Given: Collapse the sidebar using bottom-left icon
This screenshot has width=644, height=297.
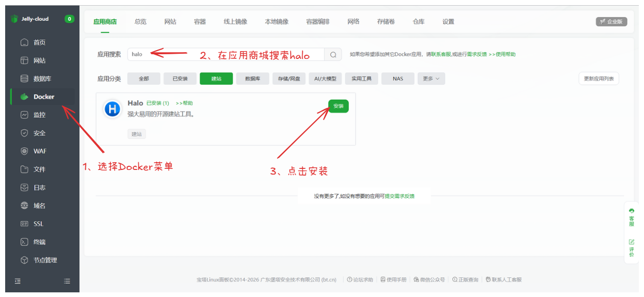Looking at the screenshot, I should tap(18, 281).
